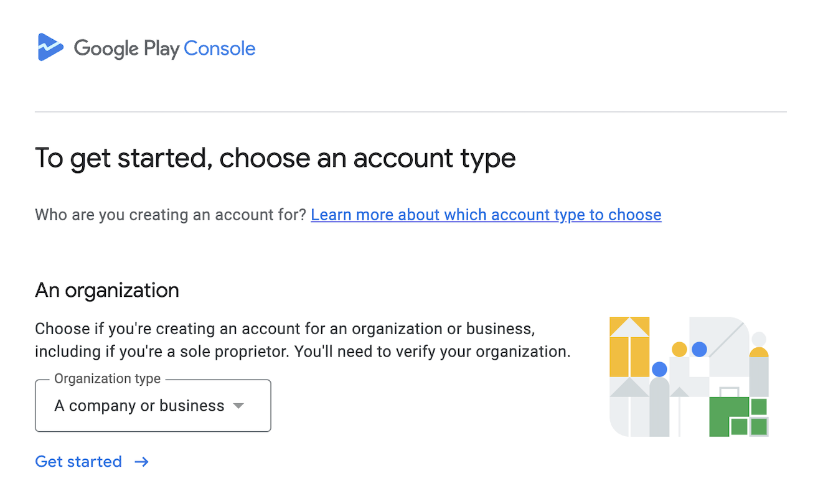The width and height of the screenshot is (823, 504).
Task: Click the "Organization type" field label
Action: pyautogui.click(x=107, y=378)
